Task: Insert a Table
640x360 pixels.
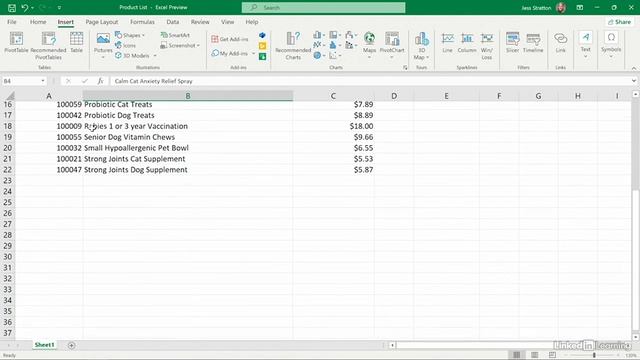Action: tap(76, 42)
